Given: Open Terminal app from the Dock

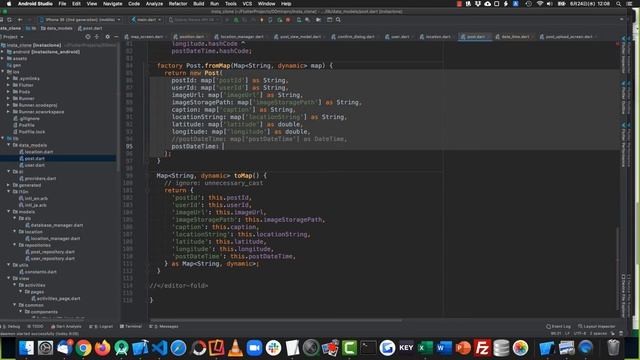Looking at the screenshot, I should pyautogui.click(x=368, y=348).
